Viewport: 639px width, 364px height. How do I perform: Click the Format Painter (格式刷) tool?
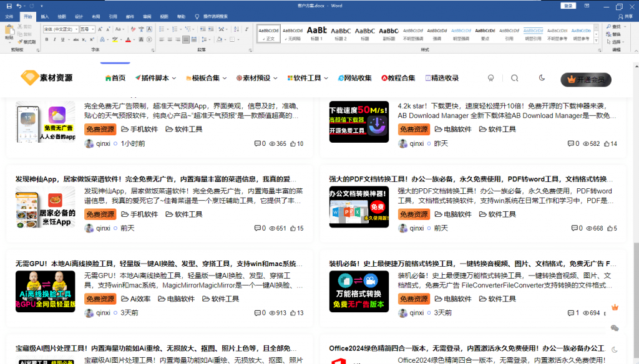click(x=27, y=42)
